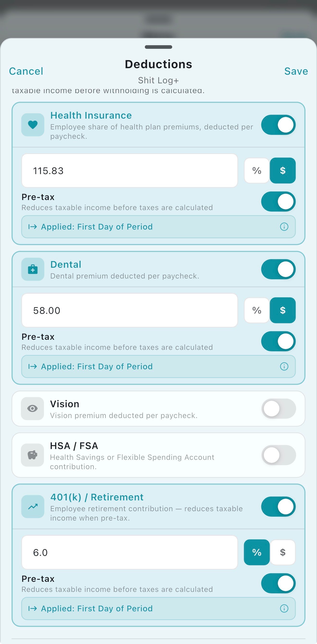Image resolution: width=317 pixels, height=644 pixels.
Task: Disable the Health Insurance deduction toggle
Action: coord(278,125)
